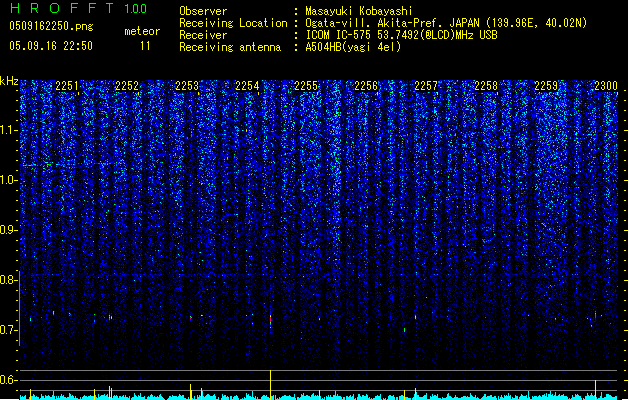This screenshot has width=629, height=400.
Task: Click the observer name Masayuki Kobayashi
Action: 359,11
